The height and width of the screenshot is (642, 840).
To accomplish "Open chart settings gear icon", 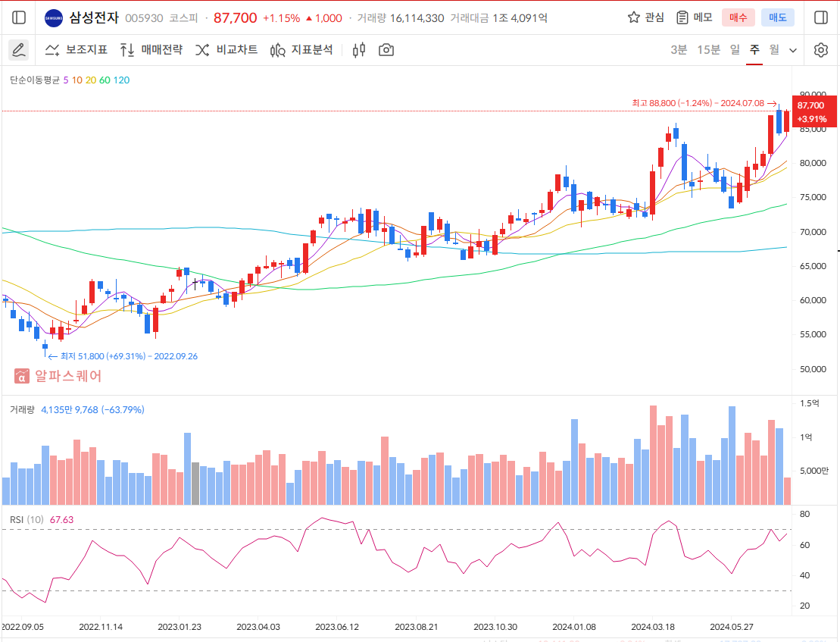I will 821,50.
